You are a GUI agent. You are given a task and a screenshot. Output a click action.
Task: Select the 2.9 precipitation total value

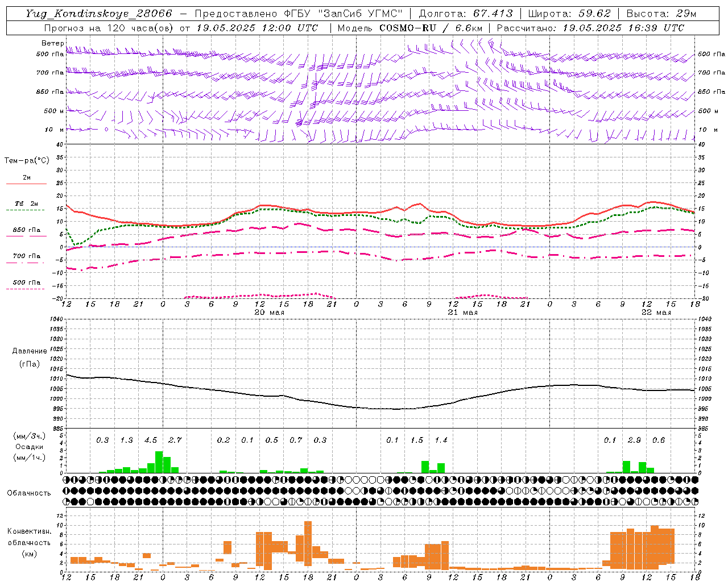pos(634,440)
